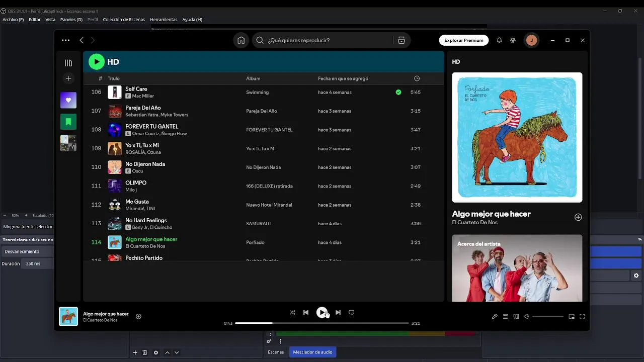Open Paneles menu in OBS
The height and width of the screenshot is (362, 644).
[x=71, y=20]
